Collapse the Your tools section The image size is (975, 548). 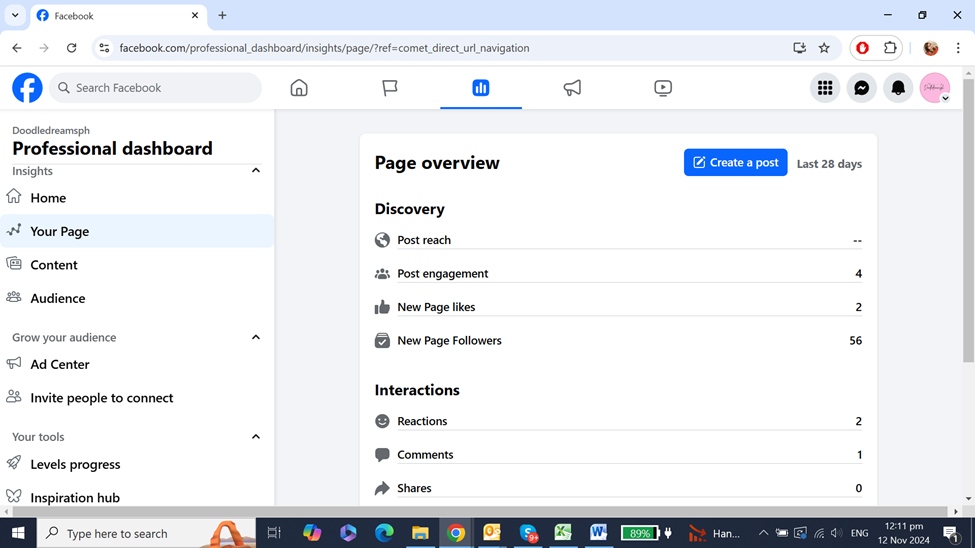click(x=256, y=437)
